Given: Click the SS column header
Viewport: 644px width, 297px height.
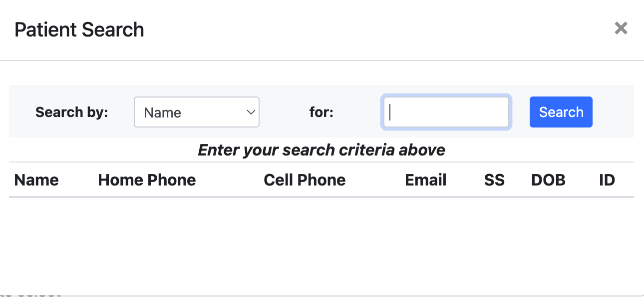Looking at the screenshot, I should tap(494, 179).
